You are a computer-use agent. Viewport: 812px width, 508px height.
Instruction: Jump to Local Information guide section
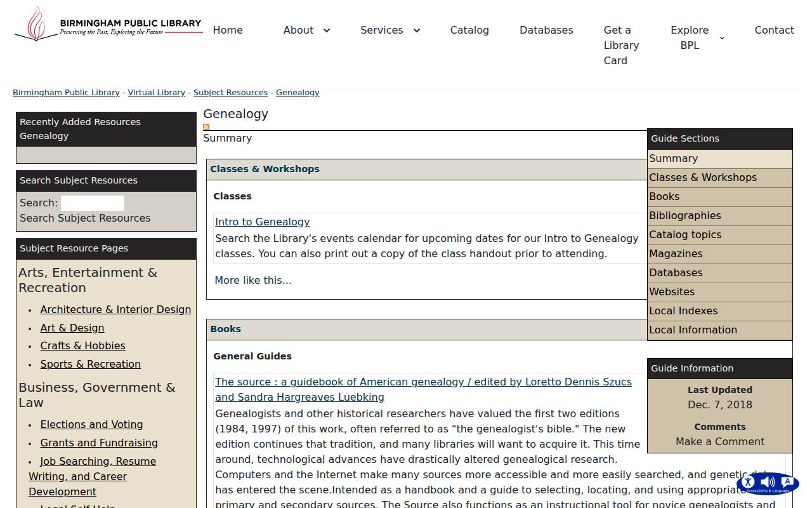(x=720, y=330)
